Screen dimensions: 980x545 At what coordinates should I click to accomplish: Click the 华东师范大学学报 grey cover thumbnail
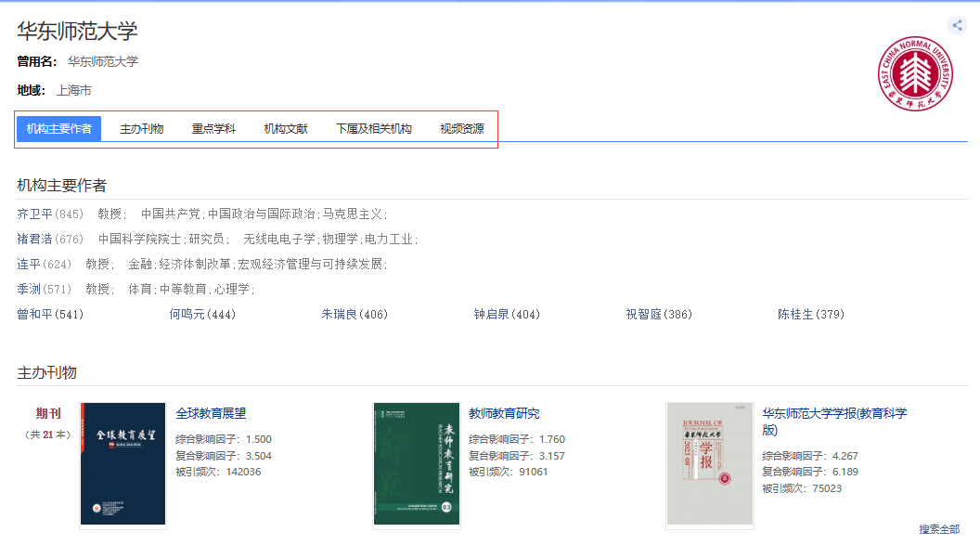coord(710,463)
